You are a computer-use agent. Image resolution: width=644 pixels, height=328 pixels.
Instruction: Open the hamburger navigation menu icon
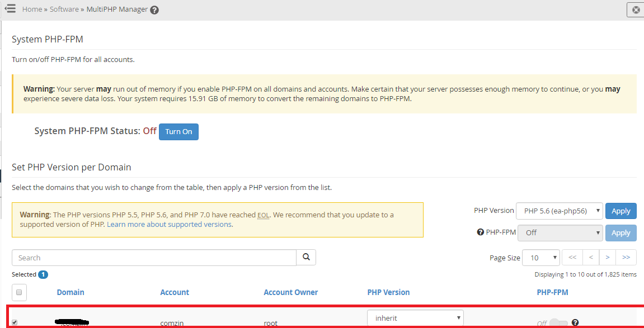(x=10, y=9)
